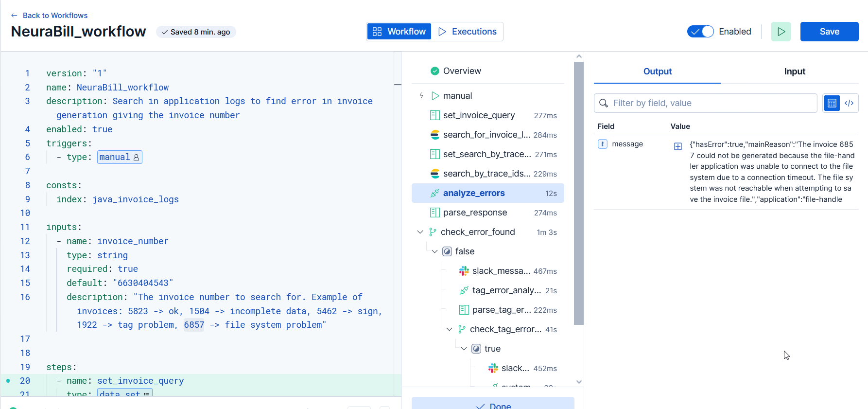Click the parse_response data set icon
The height and width of the screenshot is (409, 868).
click(x=435, y=213)
